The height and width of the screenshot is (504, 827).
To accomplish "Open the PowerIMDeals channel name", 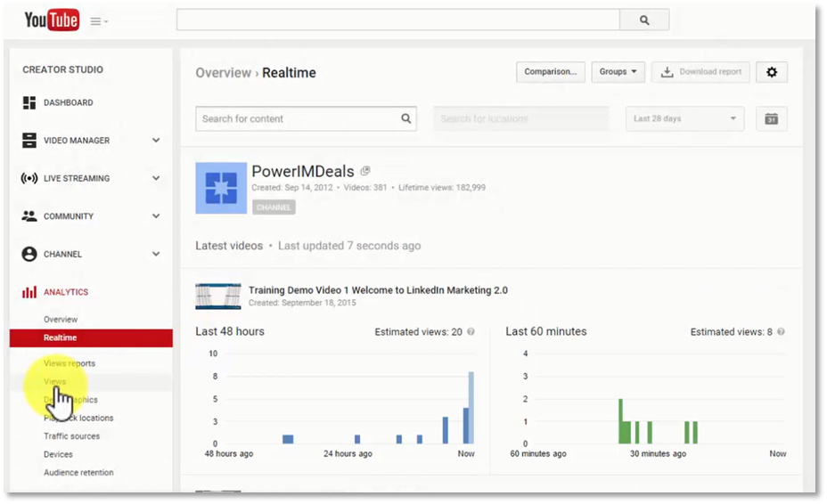I will coord(303,171).
